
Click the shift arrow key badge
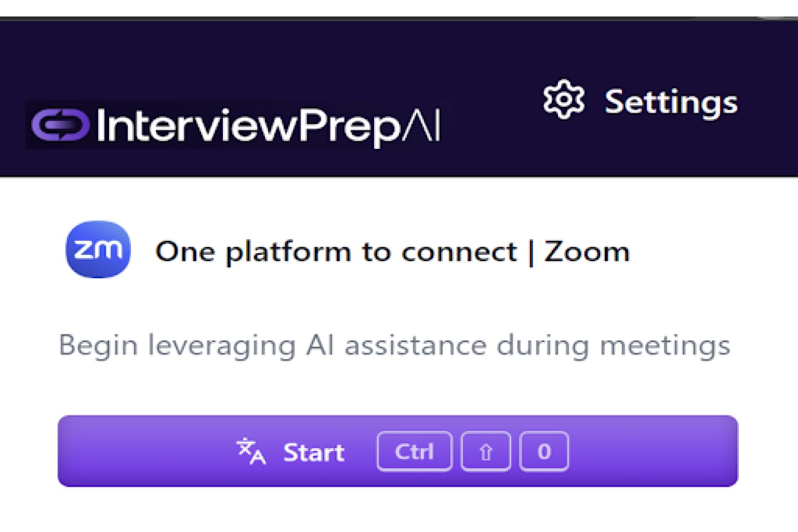coord(486,452)
